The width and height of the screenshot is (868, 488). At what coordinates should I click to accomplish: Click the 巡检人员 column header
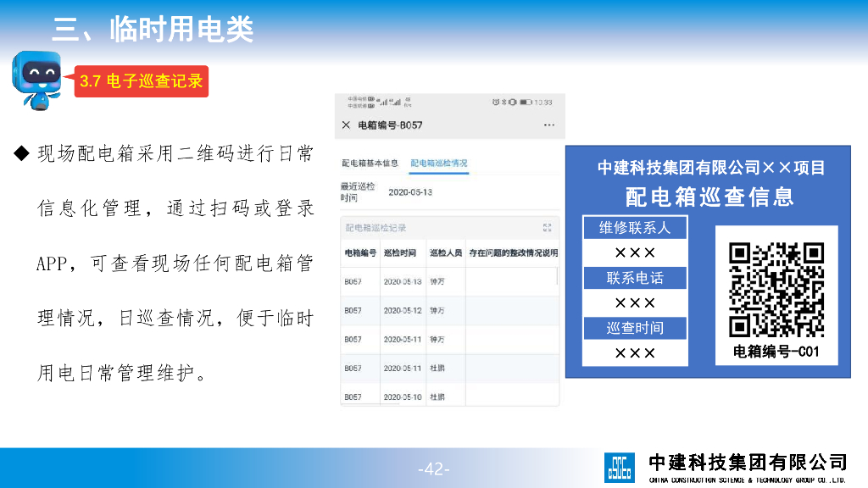pos(446,252)
